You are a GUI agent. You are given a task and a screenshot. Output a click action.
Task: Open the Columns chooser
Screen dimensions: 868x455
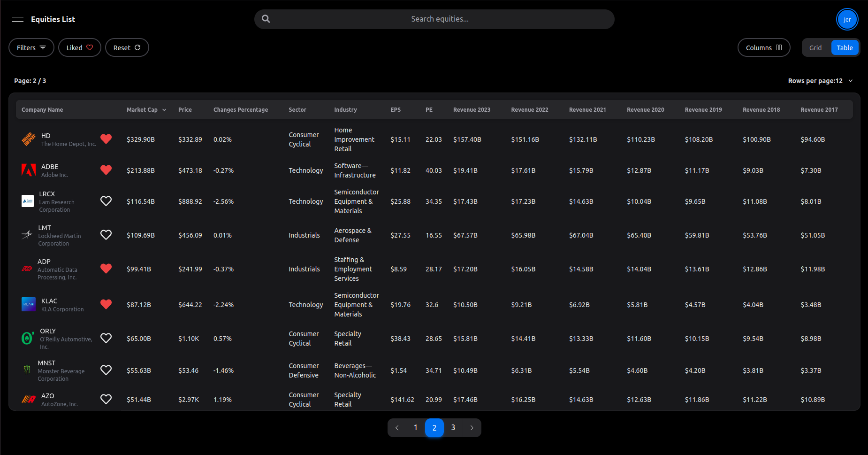(x=764, y=47)
